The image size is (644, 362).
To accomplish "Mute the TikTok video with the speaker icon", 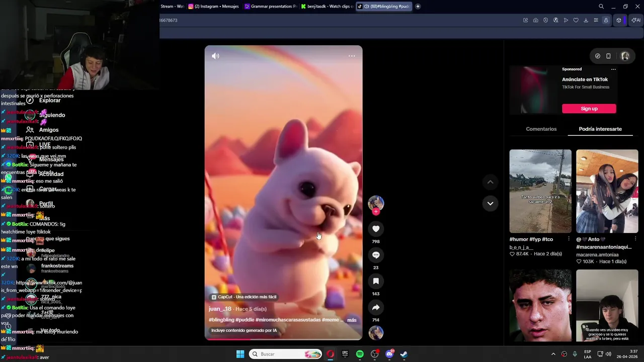I will click(x=215, y=56).
